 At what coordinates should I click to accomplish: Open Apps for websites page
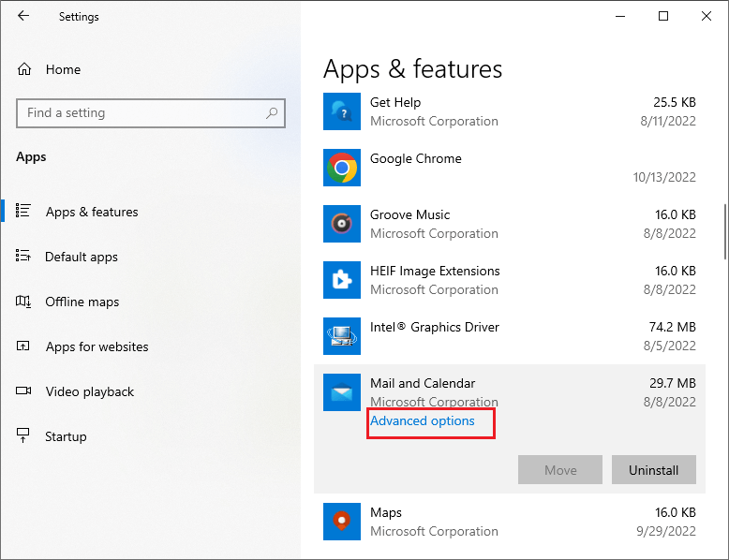tap(97, 346)
